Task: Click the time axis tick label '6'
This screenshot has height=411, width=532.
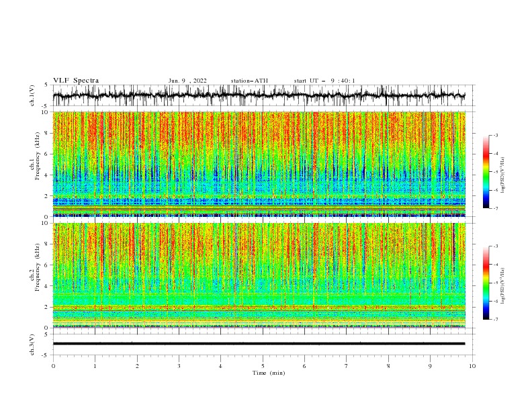Action: pos(305,366)
